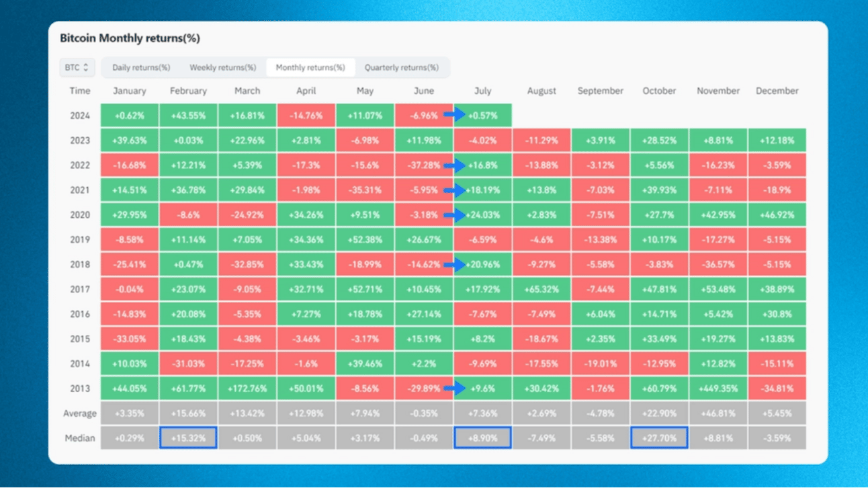Select the February column header
868x488 pixels.
pyautogui.click(x=188, y=91)
